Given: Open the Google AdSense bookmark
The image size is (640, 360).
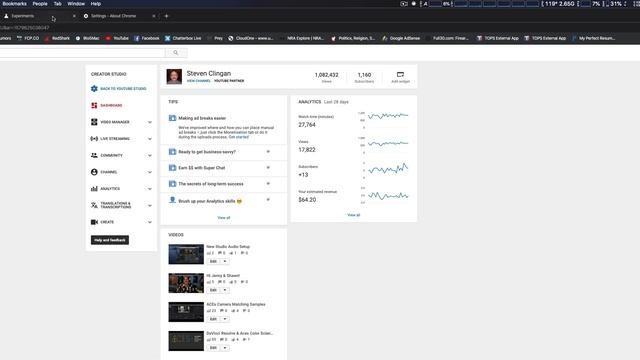Looking at the screenshot, I should [x=401, y=38].
